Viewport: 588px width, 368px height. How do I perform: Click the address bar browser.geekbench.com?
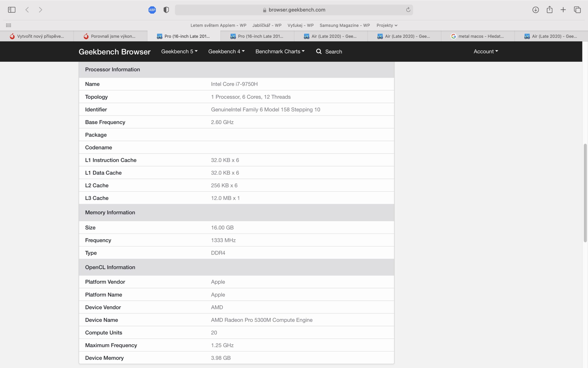tap(294, 10)
